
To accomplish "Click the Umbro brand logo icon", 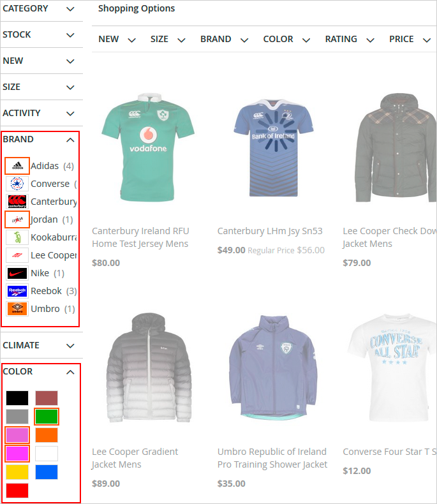I will click(17, 309).
